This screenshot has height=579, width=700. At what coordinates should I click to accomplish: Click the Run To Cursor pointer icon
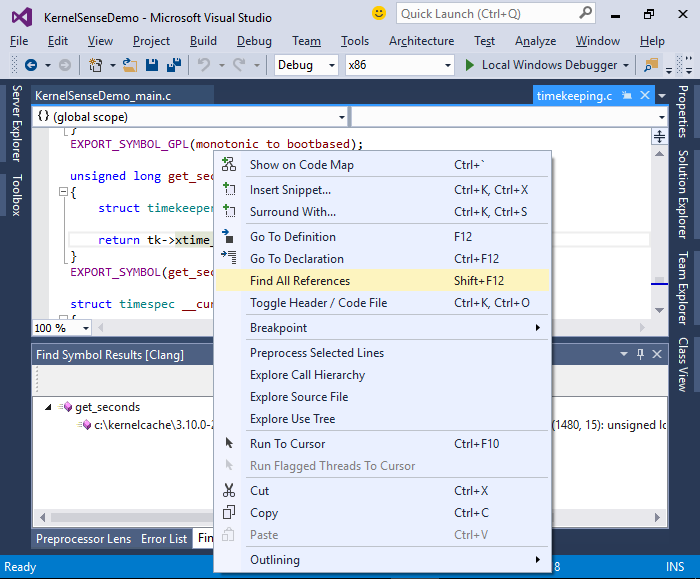pos(229,443)
